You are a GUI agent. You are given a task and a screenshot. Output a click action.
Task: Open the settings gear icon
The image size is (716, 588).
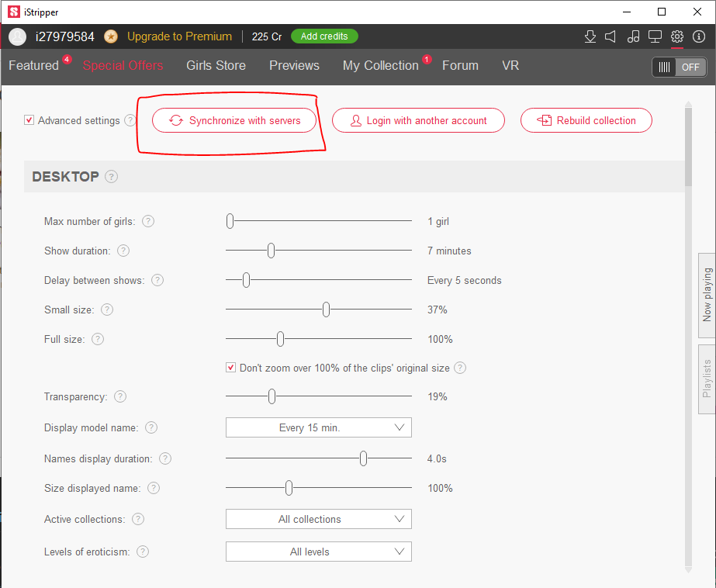click(676, 36)
